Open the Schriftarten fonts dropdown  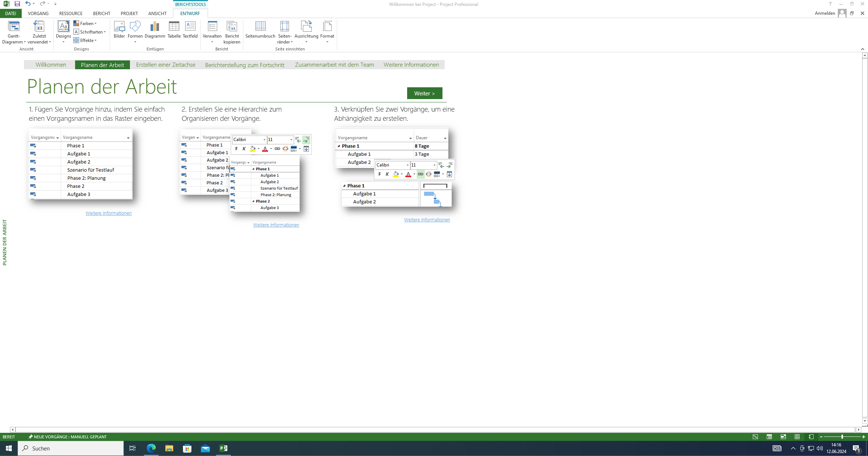coord(89,32)
